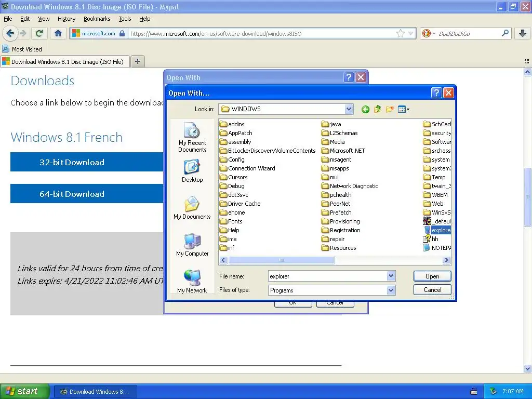Open the Tools menu
This screenshot has width=532, height=399.
125,19
